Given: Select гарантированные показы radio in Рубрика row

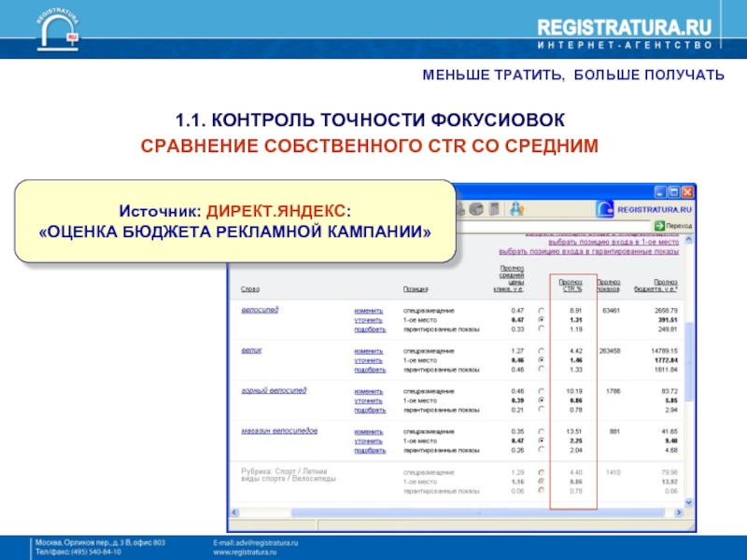Looking at the screenshot, I should click(x=542, y=491).
